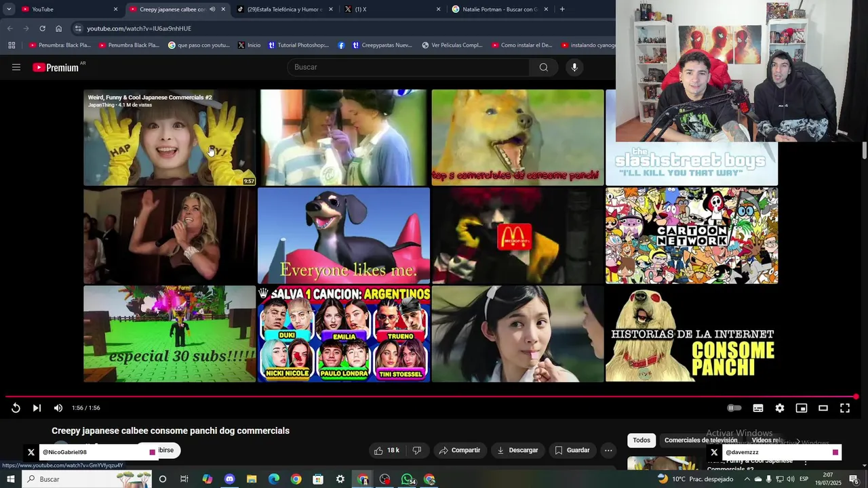Save video using the Guardar button
This screenshot has width=868, height=488.
572,450
